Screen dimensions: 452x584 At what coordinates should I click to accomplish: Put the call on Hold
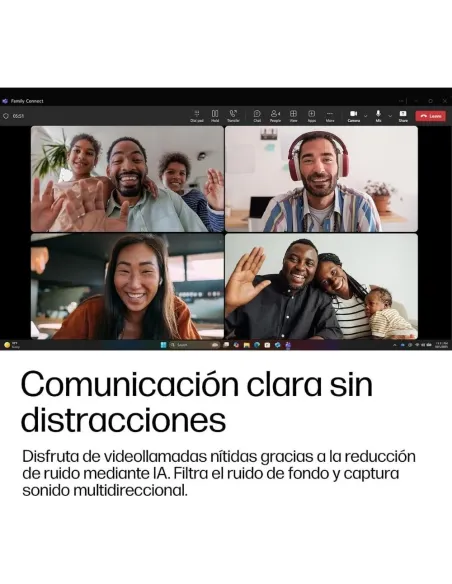(215, 116)
